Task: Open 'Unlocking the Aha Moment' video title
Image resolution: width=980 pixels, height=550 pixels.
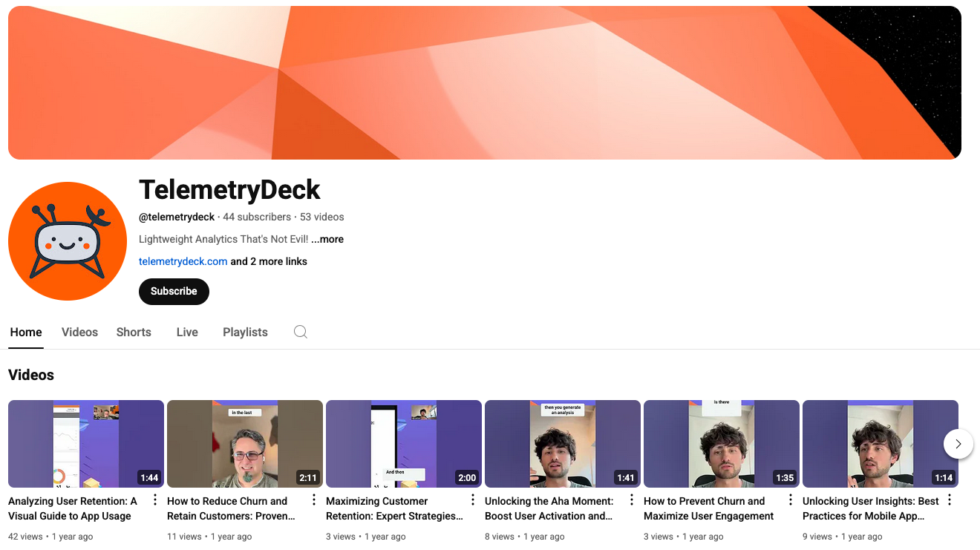Action: tap(549, 508)
